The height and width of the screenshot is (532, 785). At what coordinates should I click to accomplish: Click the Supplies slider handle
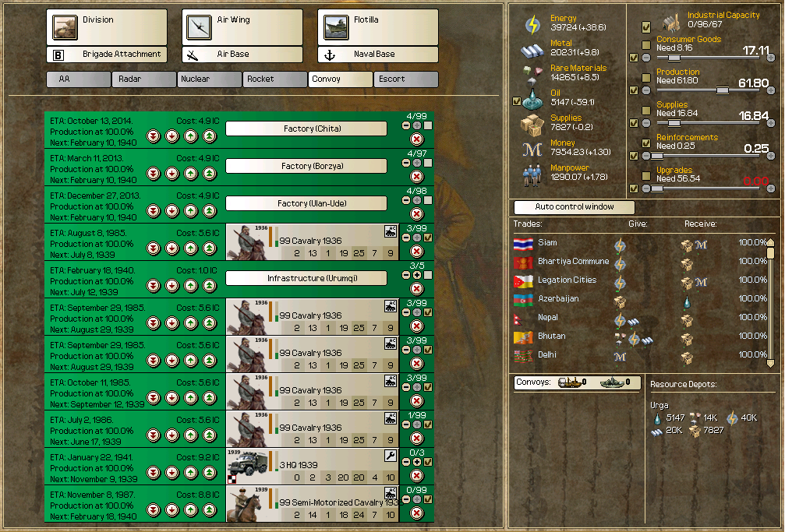674,123
